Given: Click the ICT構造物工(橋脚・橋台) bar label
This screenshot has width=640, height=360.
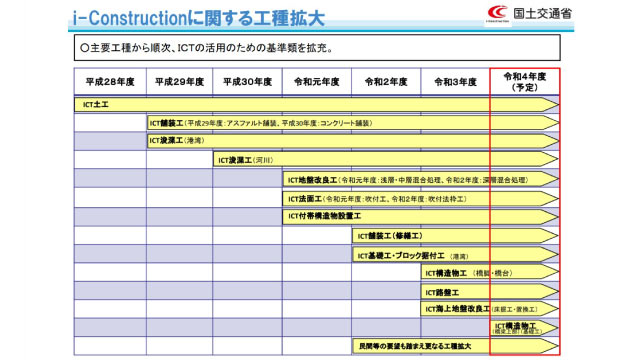Looking at the screenshot, I should tap(469, 273).
